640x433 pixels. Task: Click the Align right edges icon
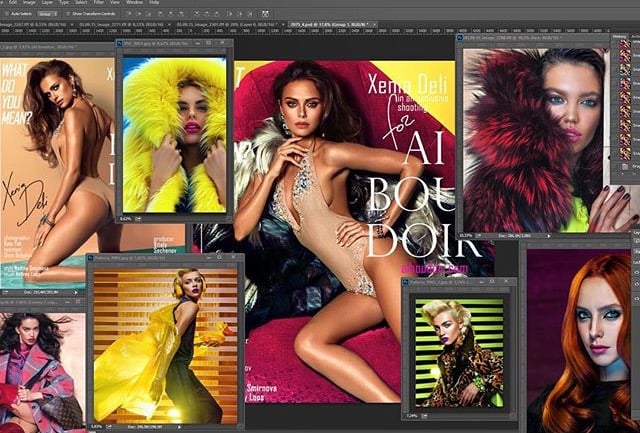coord(180,14)
